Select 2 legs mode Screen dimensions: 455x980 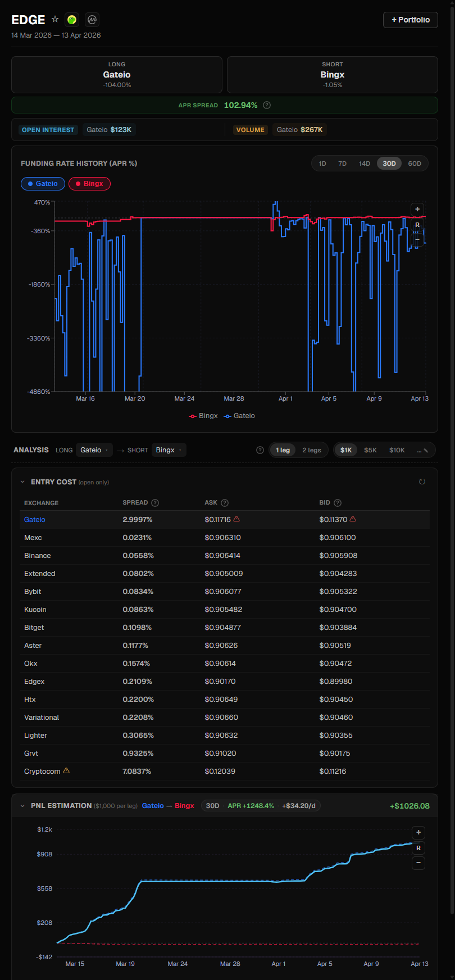tap(312, 450)
